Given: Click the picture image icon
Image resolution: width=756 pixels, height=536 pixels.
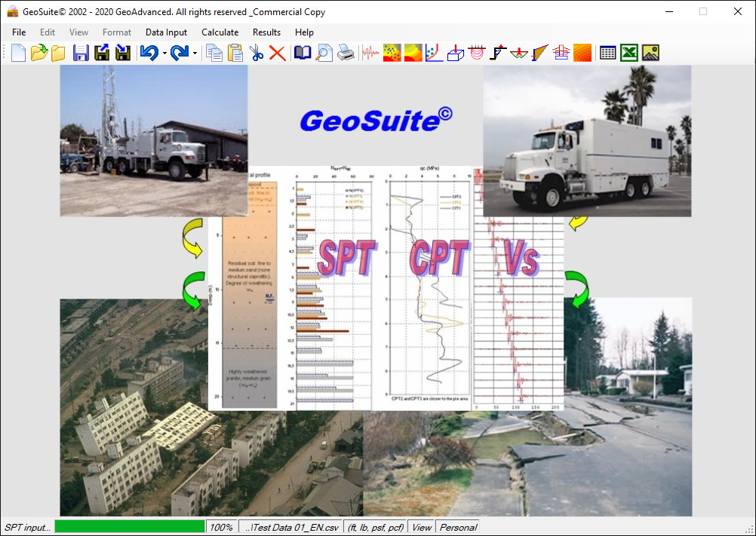Looking at the screenshot, I should tap(650, 53).
